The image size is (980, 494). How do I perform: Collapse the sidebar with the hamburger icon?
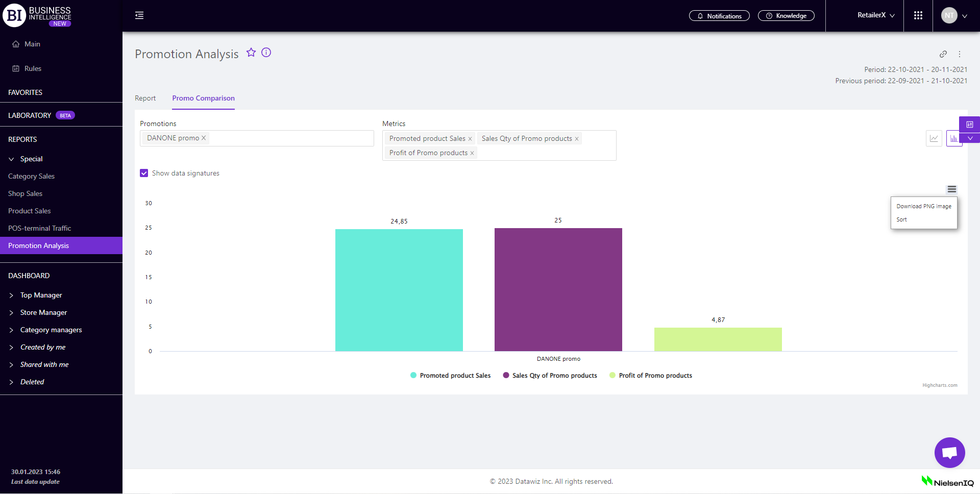(139, 16)
